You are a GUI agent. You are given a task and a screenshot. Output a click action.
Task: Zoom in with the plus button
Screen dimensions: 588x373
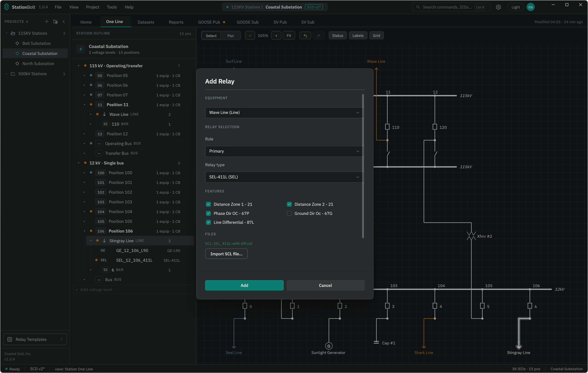pos(276,36)
